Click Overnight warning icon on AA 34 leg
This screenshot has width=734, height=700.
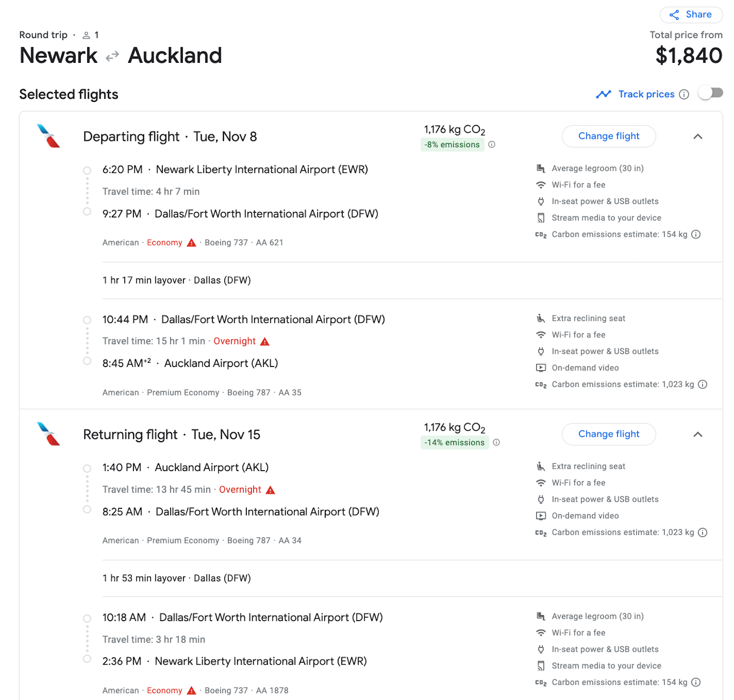click(271, 490)
